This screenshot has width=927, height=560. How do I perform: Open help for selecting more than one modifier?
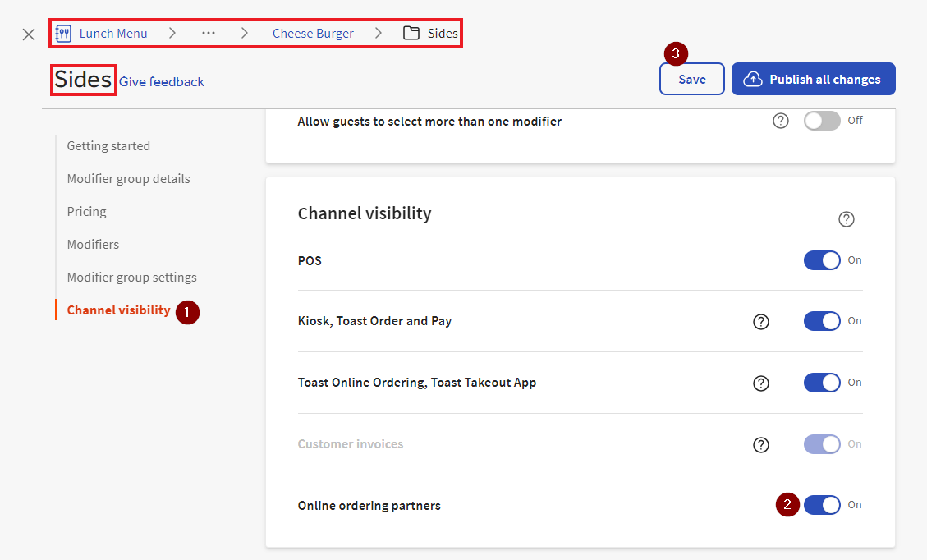(x=780, y=121)
